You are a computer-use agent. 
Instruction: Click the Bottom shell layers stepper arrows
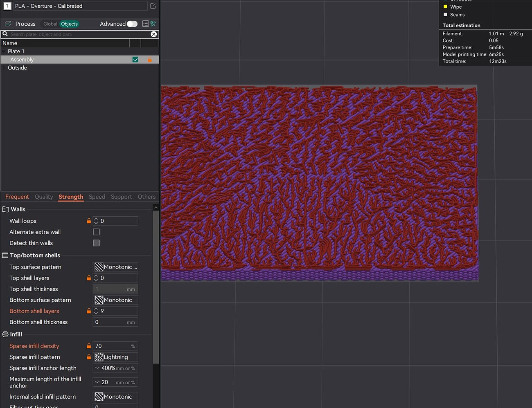tap(96, 311)
